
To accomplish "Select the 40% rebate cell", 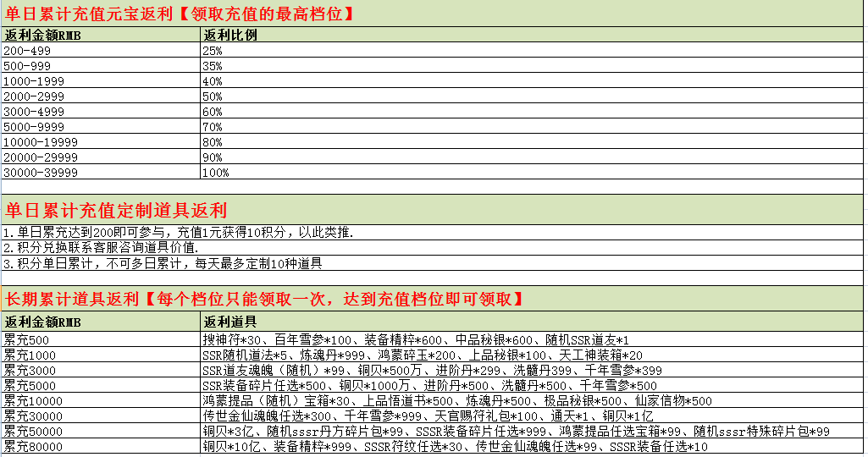I will [532, 80].
